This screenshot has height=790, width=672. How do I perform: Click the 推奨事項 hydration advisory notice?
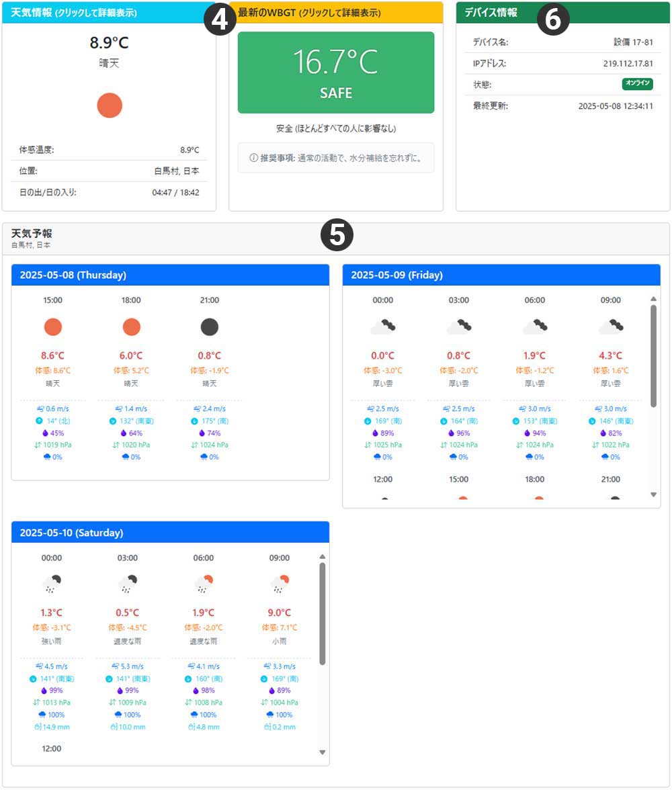tap(335, 157)
